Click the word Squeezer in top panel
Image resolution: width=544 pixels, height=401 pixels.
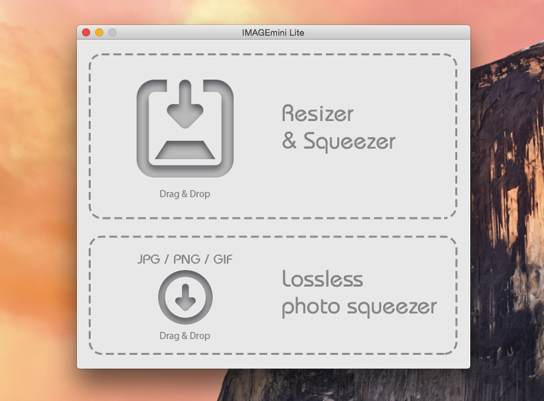coord(349,142)
